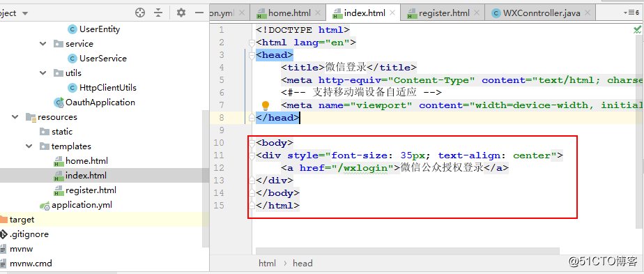Click the green inspection checkmark icon

(638, 29)
